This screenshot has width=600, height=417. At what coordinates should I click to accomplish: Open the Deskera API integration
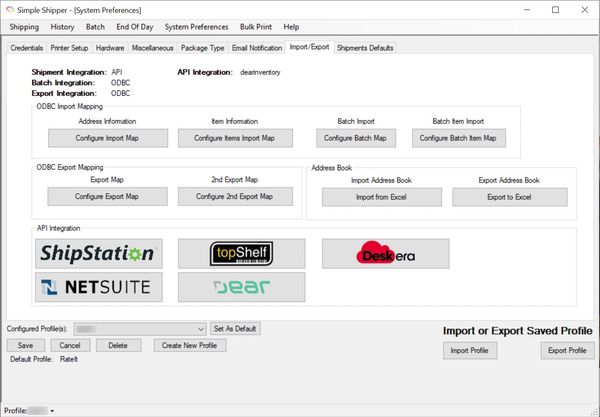point(385,254)
